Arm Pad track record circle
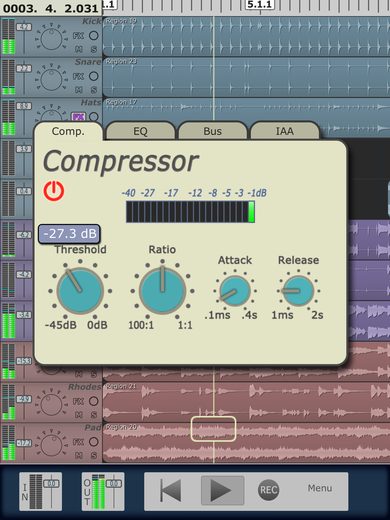390x520 pixels. 94,442
